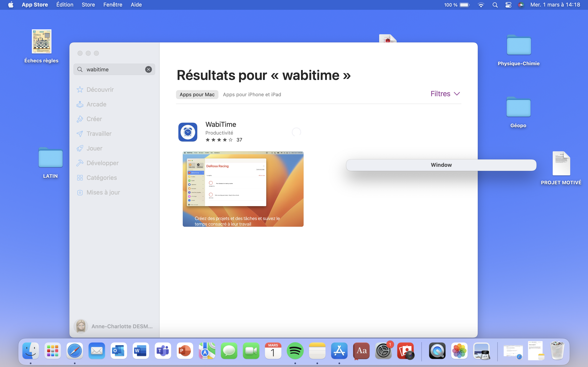Open the Jouer sidebar section
Screen dimensions: 588x367
[x=94, y=148]
